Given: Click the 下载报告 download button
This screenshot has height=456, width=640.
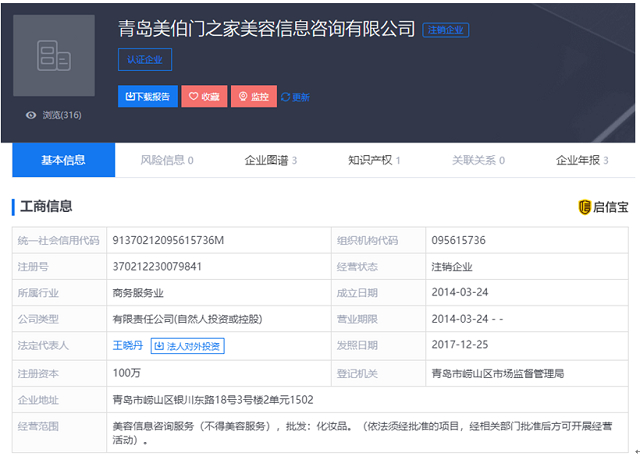Looking at the screenshot, I should click(148, 97).
